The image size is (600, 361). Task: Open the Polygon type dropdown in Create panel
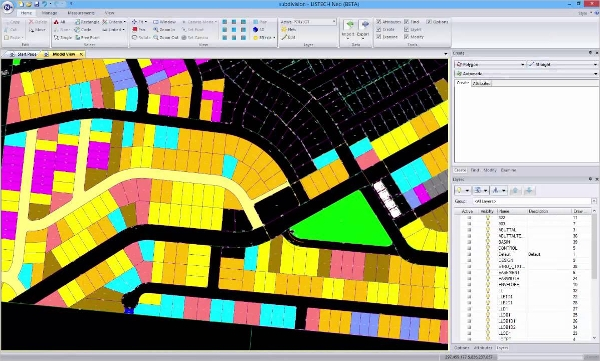(490, 64)
